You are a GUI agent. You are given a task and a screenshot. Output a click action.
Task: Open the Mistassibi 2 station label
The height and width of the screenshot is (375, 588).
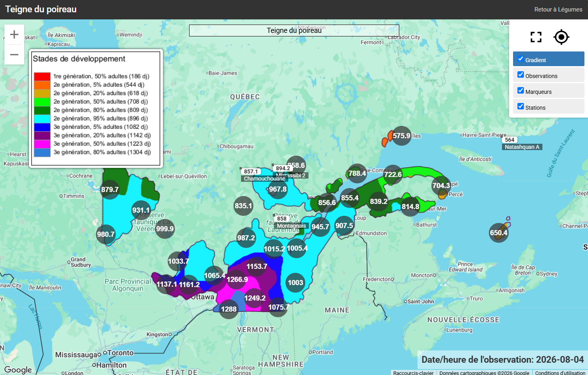(x=291, y=175)
